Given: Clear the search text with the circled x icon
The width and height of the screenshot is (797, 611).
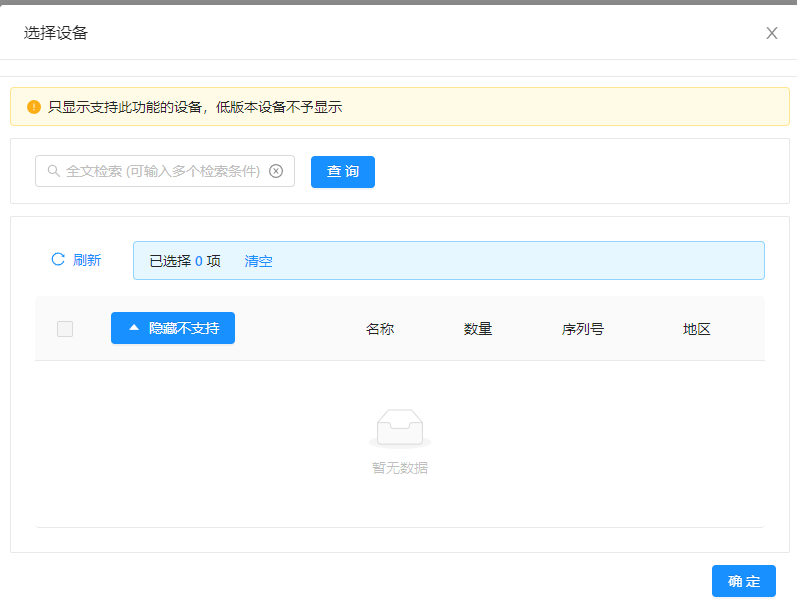Looking at the screenshot, I should [x=276, y=171].
